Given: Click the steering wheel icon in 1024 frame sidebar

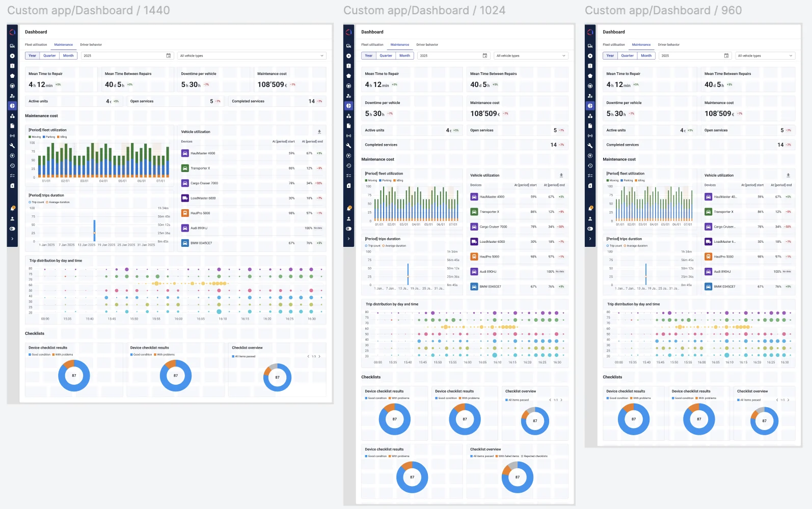Looking at the screenshot, I should tap(348, 86).
